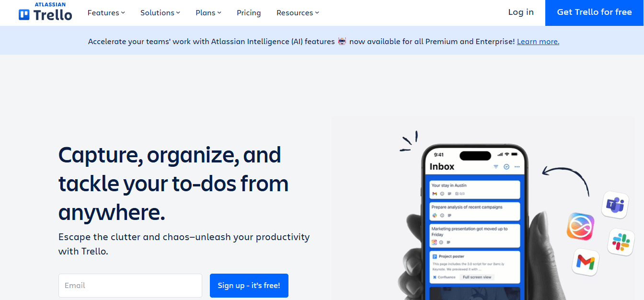Expand the Features menu
Image resolution: width=644 pixels, height=300 pixels.
[106, 13]
